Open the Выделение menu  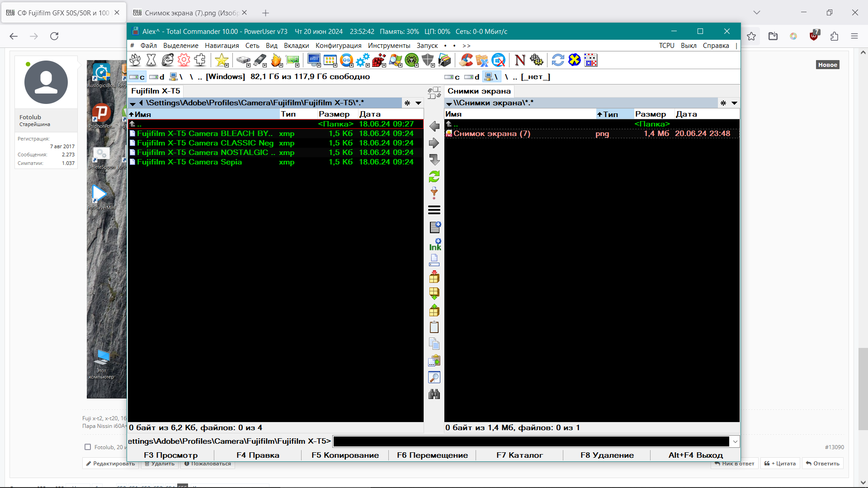pos(181,46)
